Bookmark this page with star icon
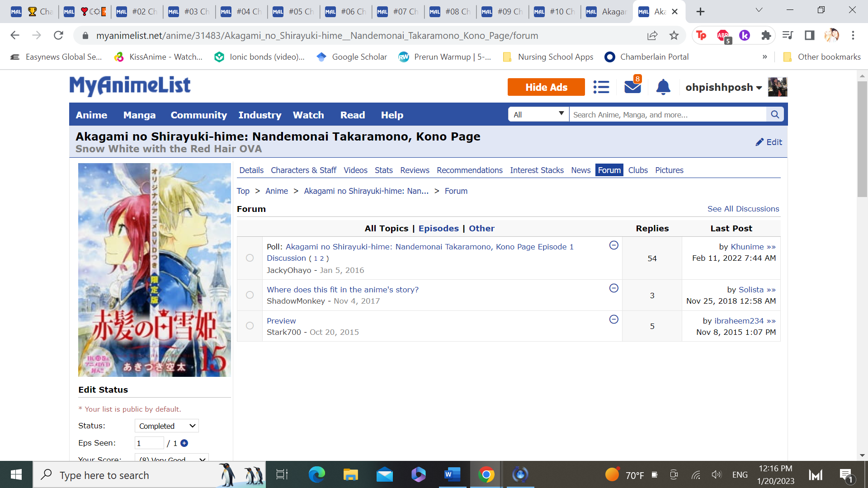Screen dimensions: 868x488 click(674, 36)
